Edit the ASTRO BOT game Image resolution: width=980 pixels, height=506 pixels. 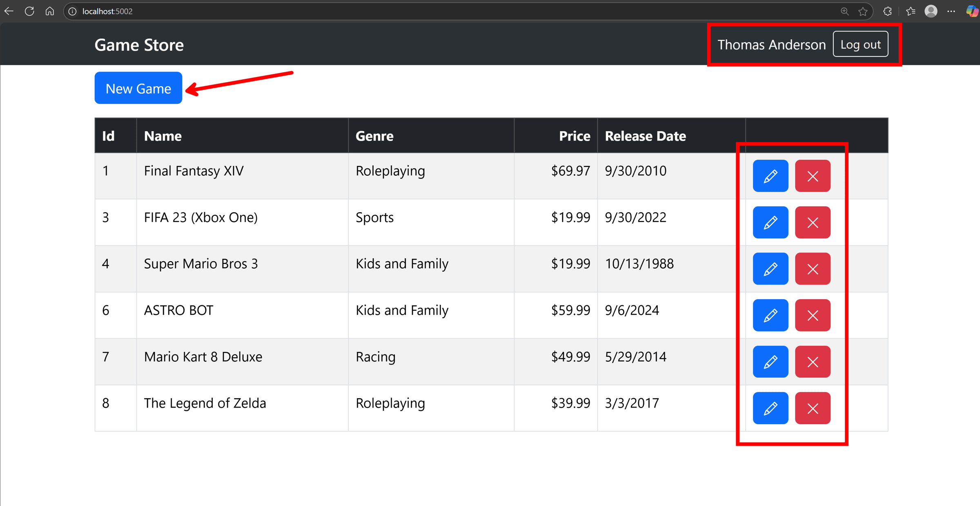pos(770,315)
